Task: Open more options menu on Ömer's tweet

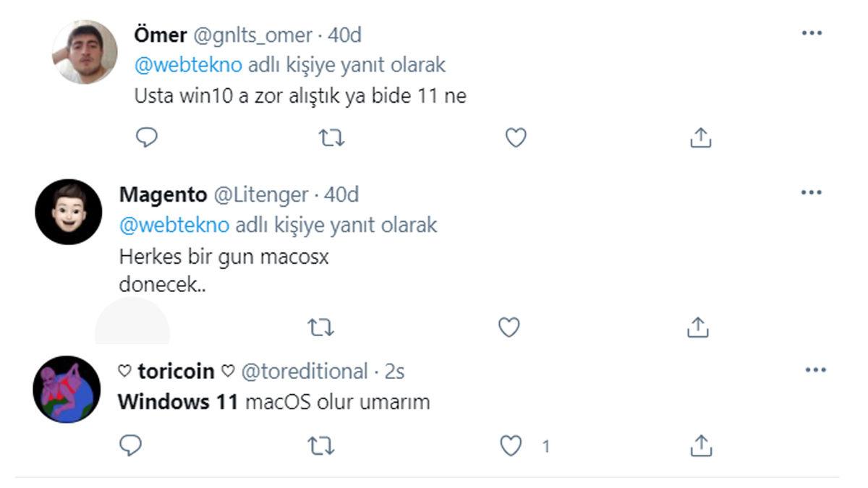Action: (x=813, y=32)
